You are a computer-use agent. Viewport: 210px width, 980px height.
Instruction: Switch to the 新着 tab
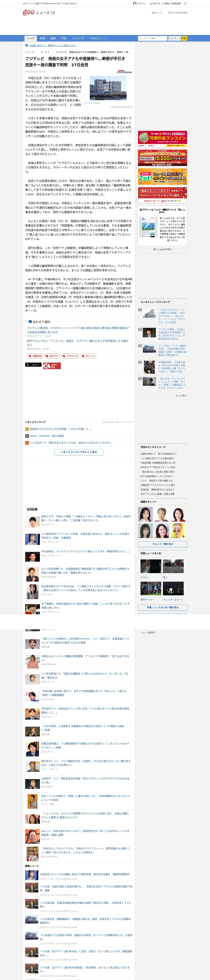tap(42, 38)
